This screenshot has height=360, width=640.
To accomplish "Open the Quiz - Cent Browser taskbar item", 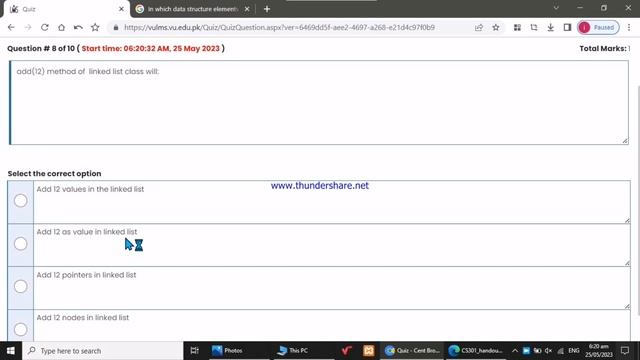I will [x=412, y=351].
